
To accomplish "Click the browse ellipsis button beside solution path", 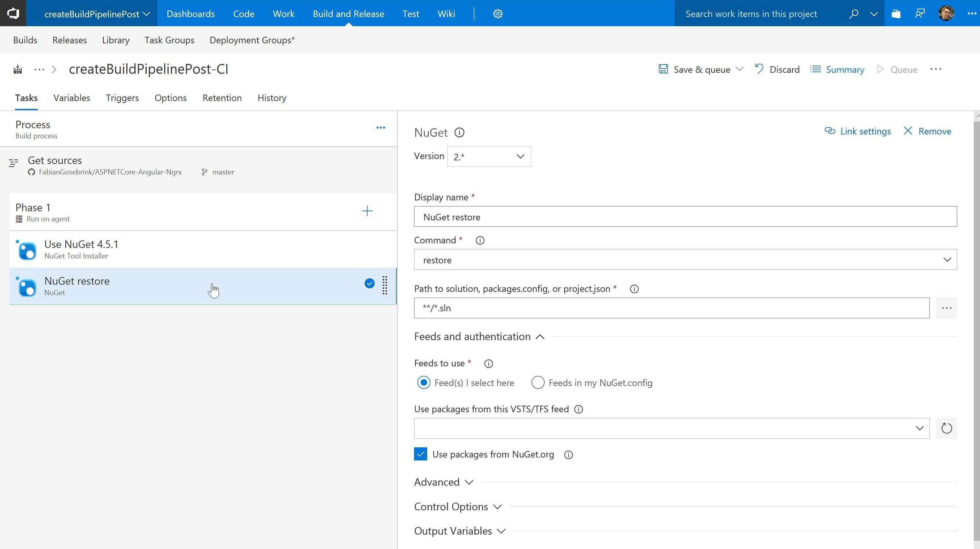I will (x=946, y=308).
